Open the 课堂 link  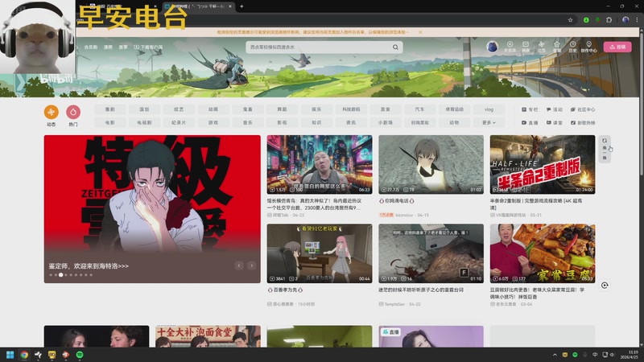554,123
